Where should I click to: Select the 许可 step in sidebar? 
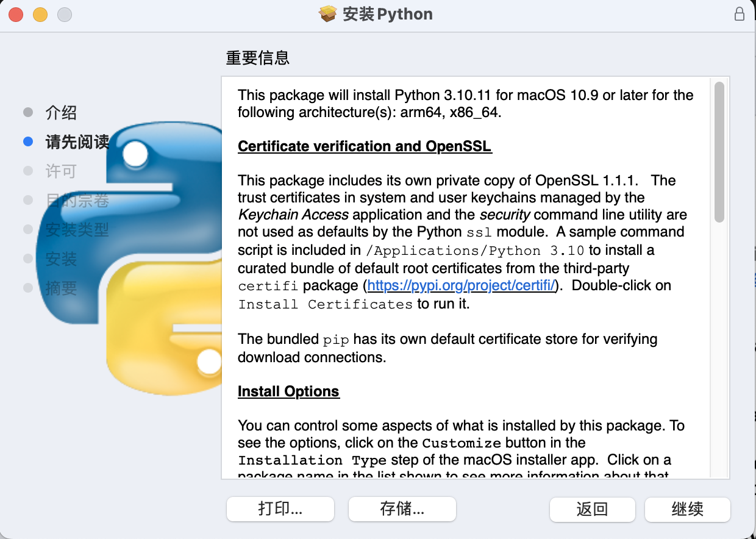click(x=61, y=171)
